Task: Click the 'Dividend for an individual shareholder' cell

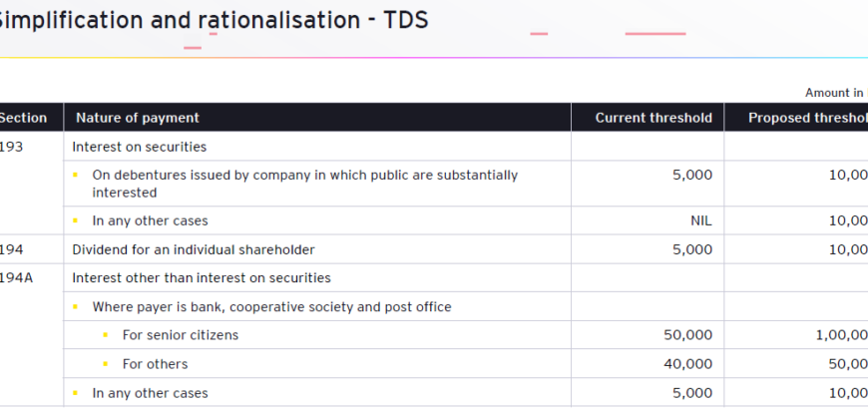Action: pos(316,249)
